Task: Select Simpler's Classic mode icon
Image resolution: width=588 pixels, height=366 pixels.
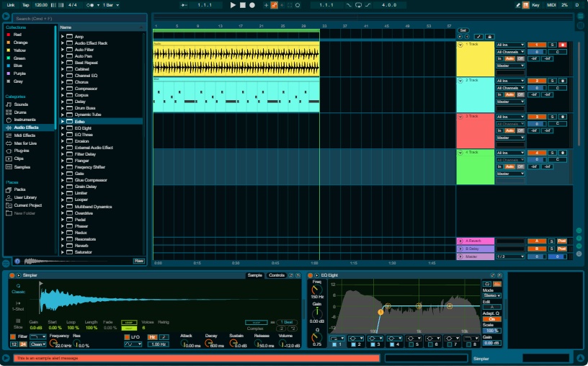Action: (x=18, y=286)
